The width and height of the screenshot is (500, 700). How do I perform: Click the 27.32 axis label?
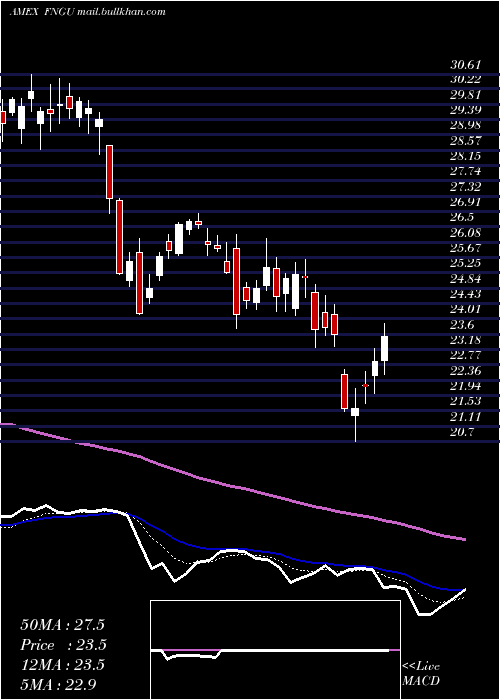coord(466,187)
